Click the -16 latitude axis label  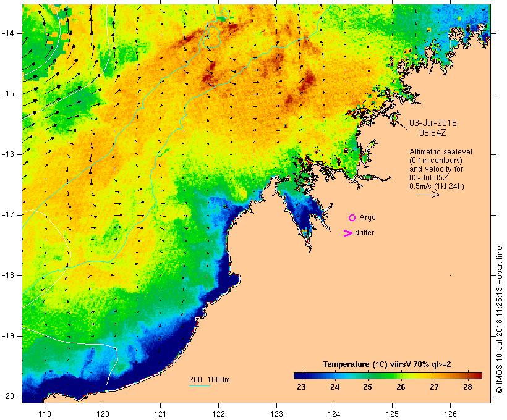pos(8,154)
